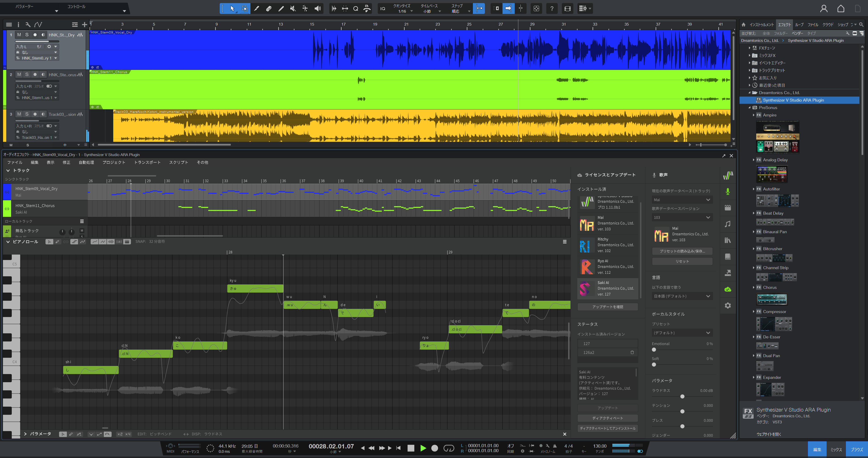Screen dimensions: 868x458
Task: Solo track 2 HNK_Stem11_Chorus
Action: point(27,74)
